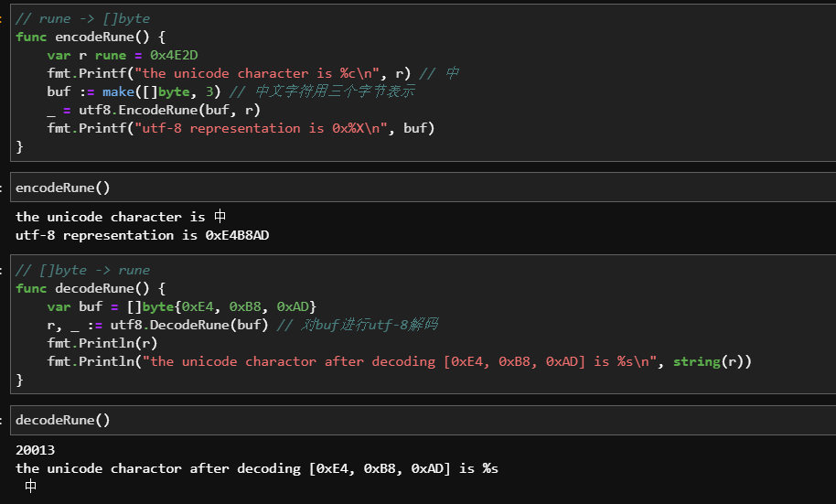Click the '// rune -> []byte' comment
The height and width of the screenshot is (504, 836).
[82, 18]
